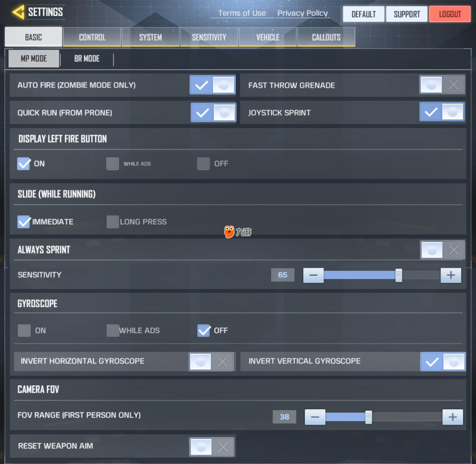Viewport: 476px width, 464px height.
Task: Toggle Quick Run (From Prone) switch
Action: (213, 112)
